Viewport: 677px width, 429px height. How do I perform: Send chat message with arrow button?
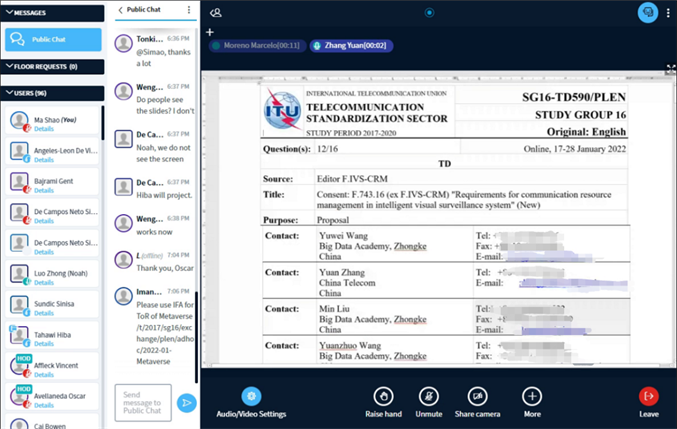tap(187, 403)
